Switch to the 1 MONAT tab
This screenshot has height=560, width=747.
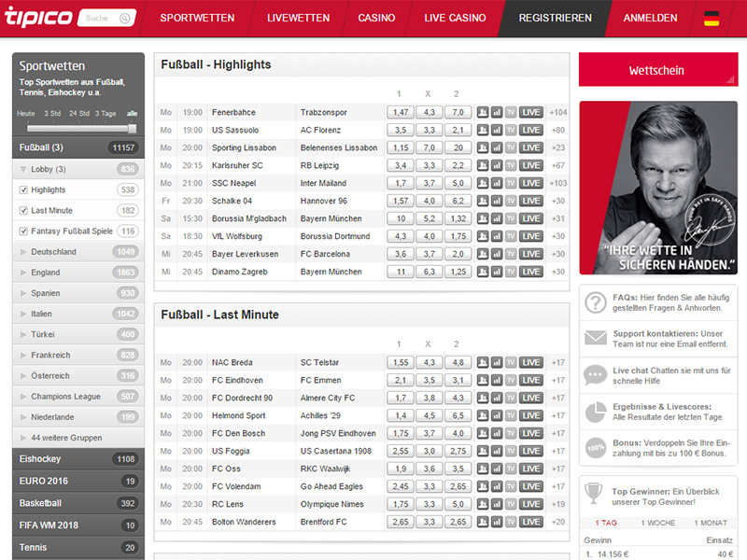711,523
